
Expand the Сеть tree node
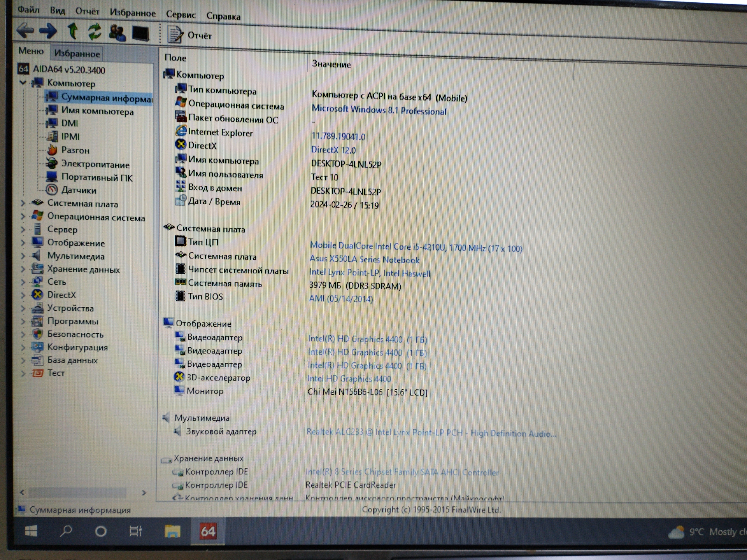pyautogui.click(x=23, y=282)
